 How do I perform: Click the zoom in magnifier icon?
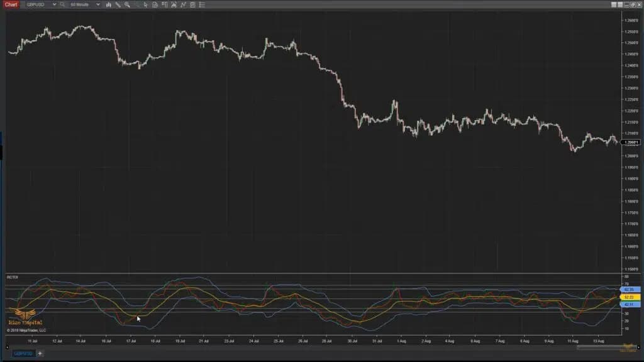[127, 4]
